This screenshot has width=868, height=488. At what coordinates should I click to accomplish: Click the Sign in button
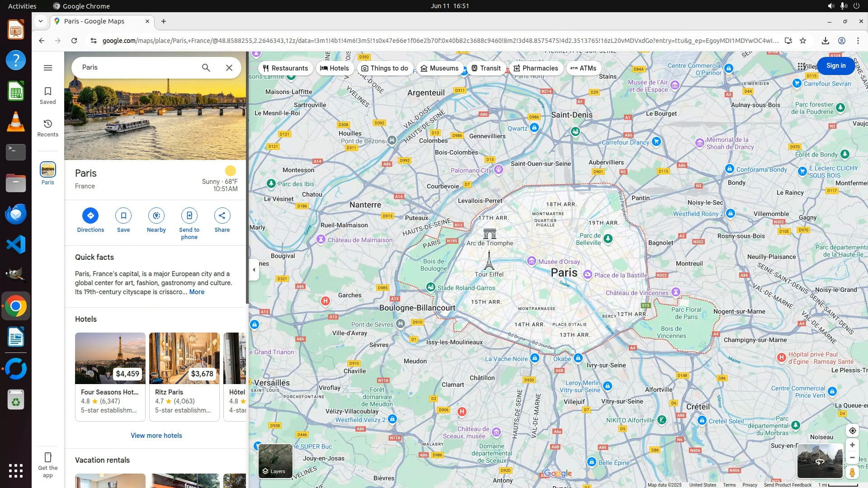coord(835,66)
